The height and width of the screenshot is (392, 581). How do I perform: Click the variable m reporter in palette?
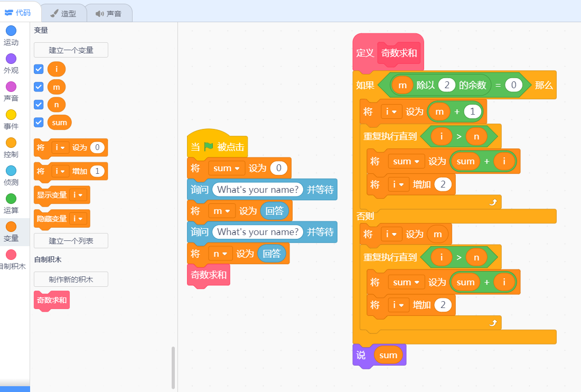coord(57,87)
